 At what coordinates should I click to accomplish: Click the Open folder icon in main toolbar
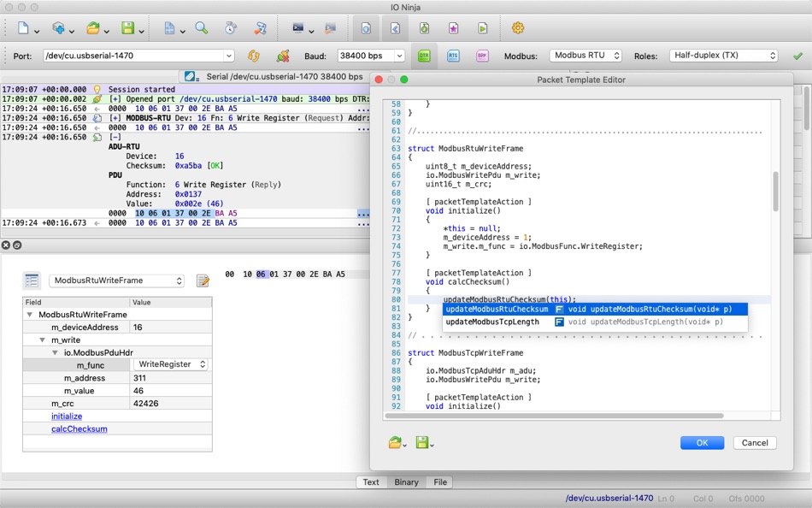pos(92,28)
